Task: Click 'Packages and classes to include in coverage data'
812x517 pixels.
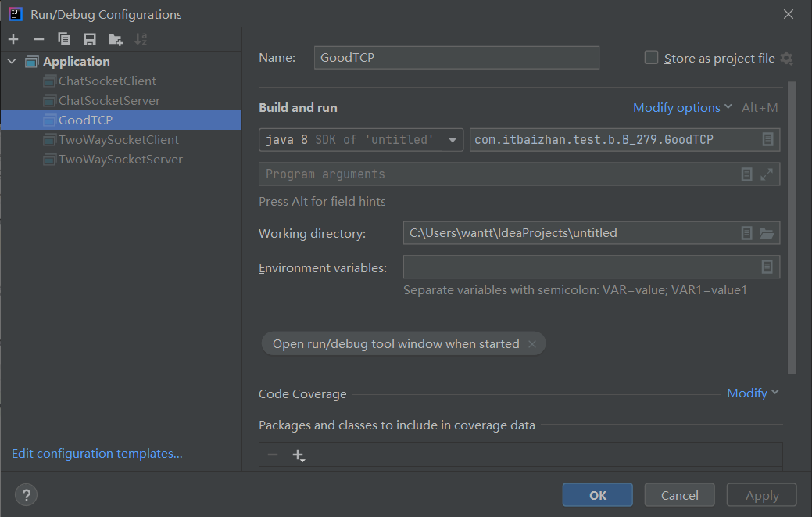Action: click(397, 425)
